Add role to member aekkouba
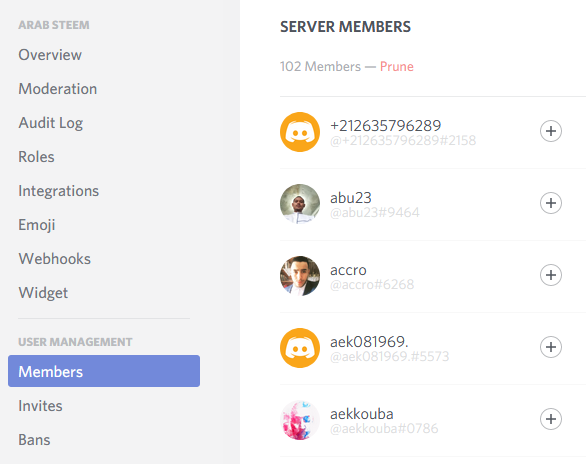 550,419
